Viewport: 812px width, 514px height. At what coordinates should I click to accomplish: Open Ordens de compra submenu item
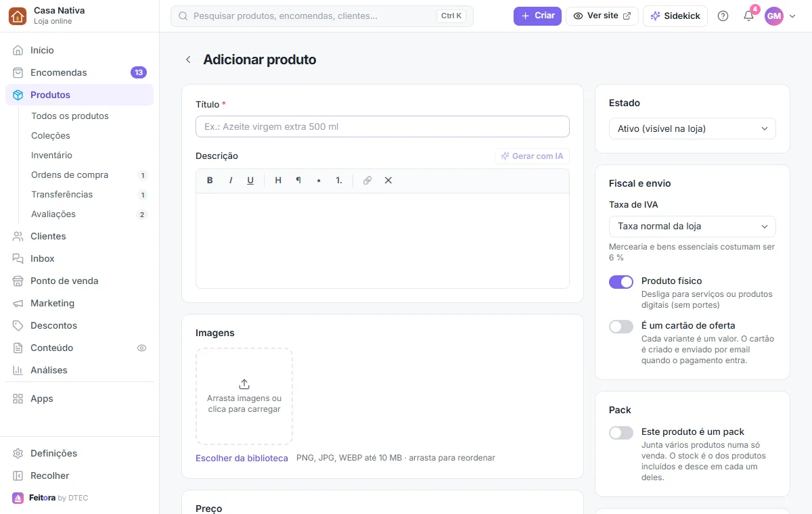click(x=89, y=174)
